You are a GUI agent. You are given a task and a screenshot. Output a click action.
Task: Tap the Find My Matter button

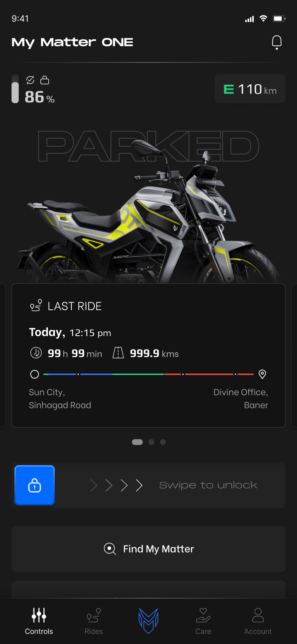[x=148, y=549]
